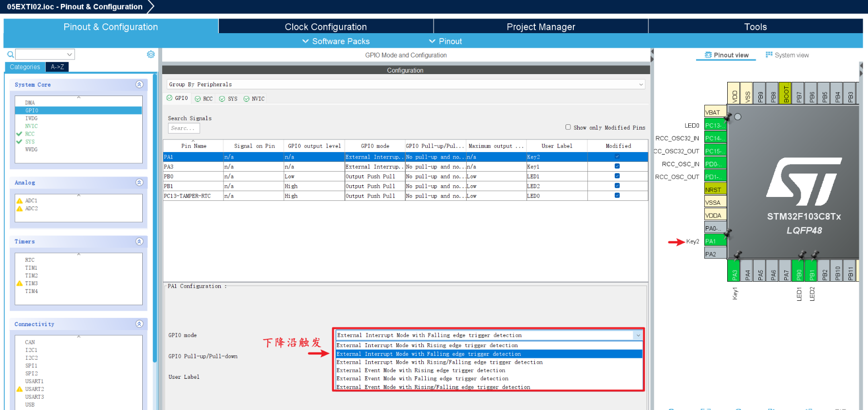
Task: Switch to the Clock Configuration tab
Action: pyautogui.click(x=326, y=27)
